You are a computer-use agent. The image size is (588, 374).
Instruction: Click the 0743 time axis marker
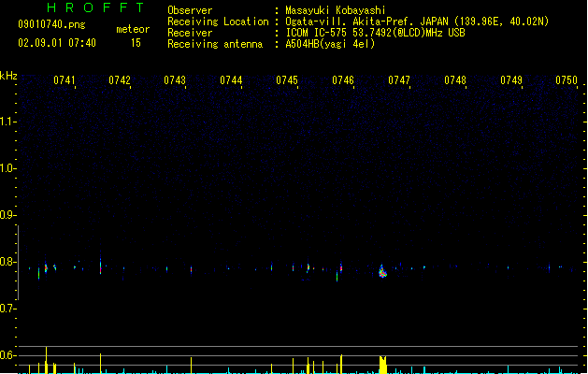click(x=175, y=80)
